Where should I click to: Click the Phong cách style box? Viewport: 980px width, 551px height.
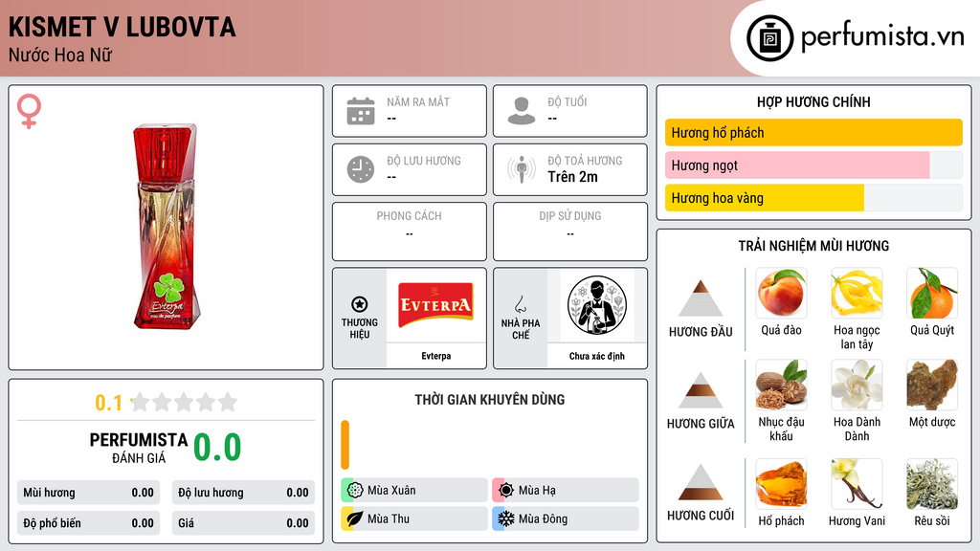tap(410, 231)
